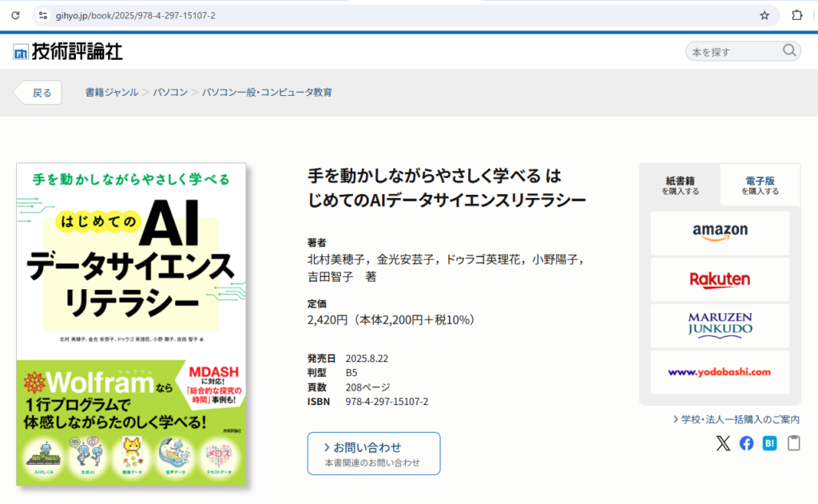Click the author names text 北村美穂子
The image size is (818, 504).
(336, 260)
